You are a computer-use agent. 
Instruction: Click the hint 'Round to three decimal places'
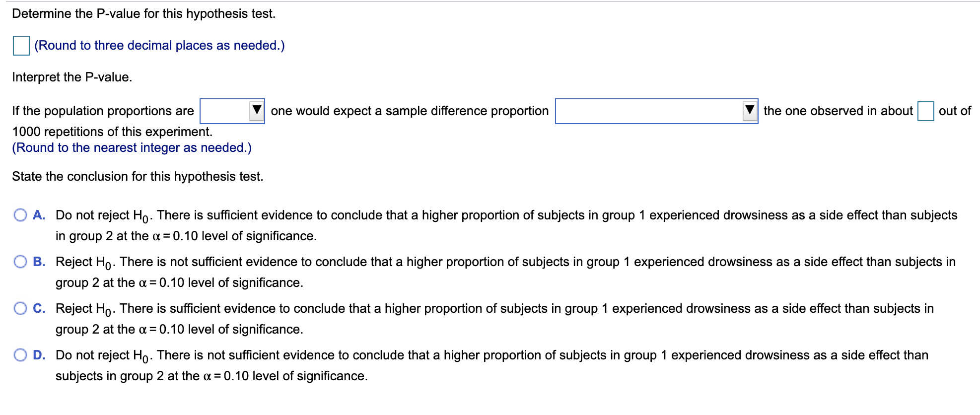[x=159, y=46]
